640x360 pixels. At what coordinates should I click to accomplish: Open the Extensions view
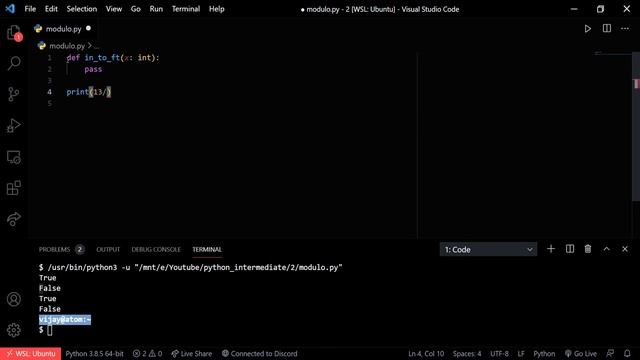coord(14,188)
